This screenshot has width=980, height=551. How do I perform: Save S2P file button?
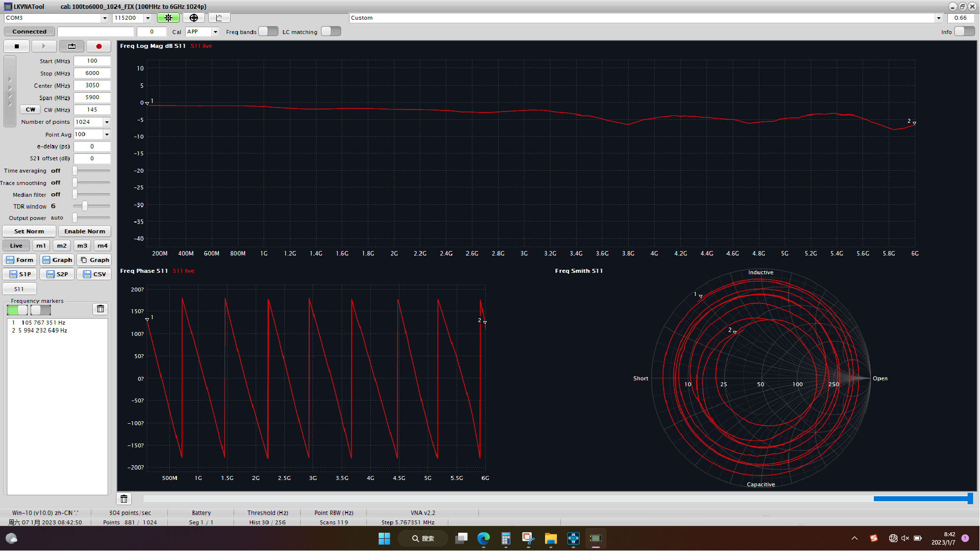coord(57,274)
